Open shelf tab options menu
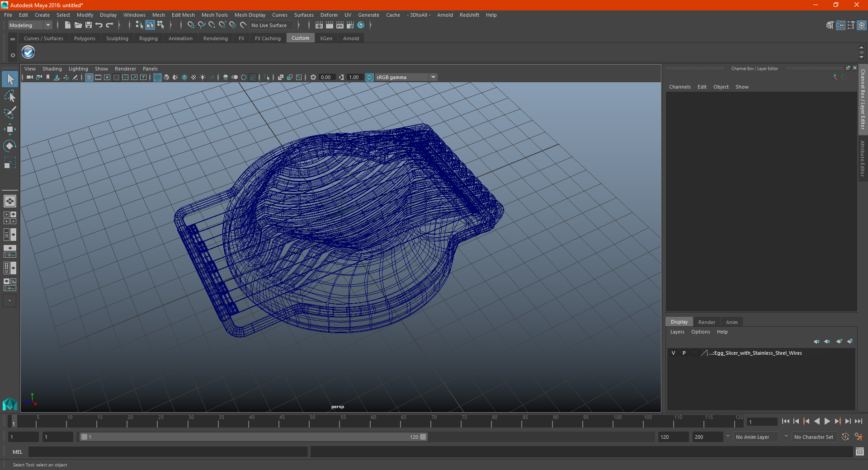This screenshot has height=470, width=868. 13,39
